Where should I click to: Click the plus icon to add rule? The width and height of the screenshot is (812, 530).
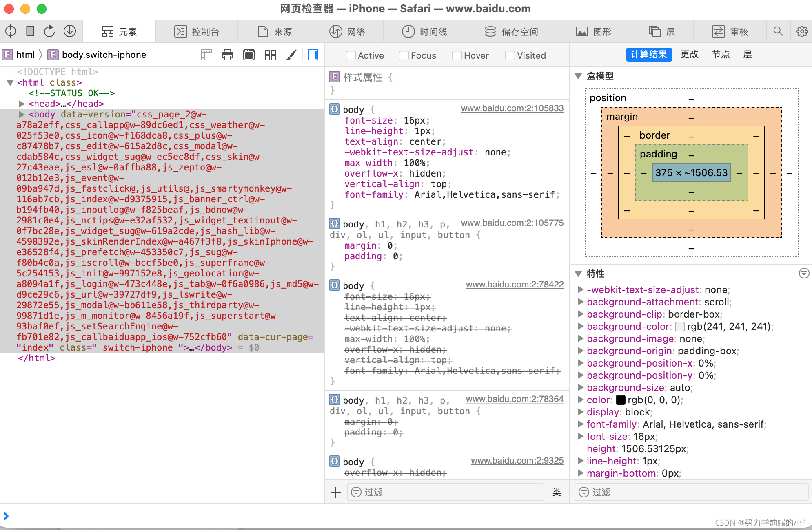336,492
